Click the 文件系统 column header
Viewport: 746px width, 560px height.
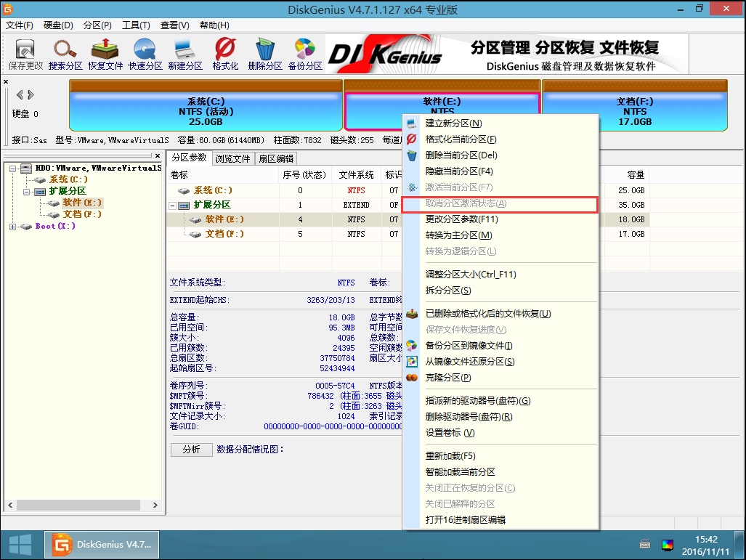357,175
